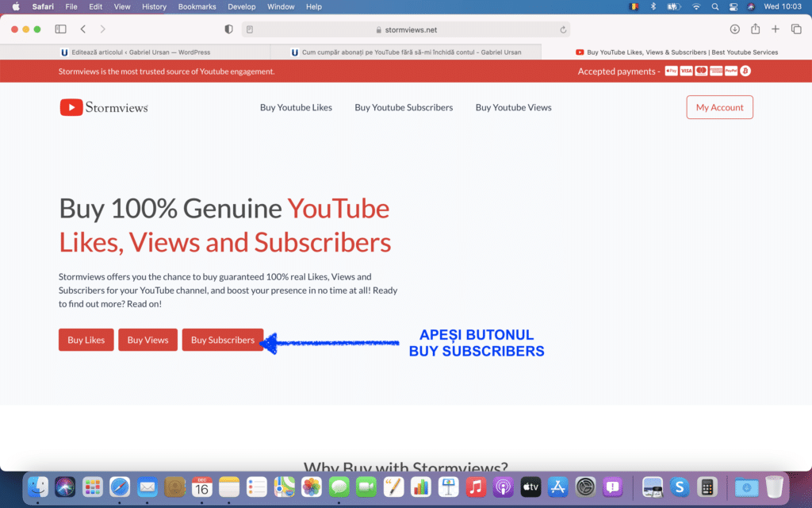Image resolution: width=812 pixels, height=508 pixels.
Task: Open the Bookmarks menu
Action: coord(197,6)
